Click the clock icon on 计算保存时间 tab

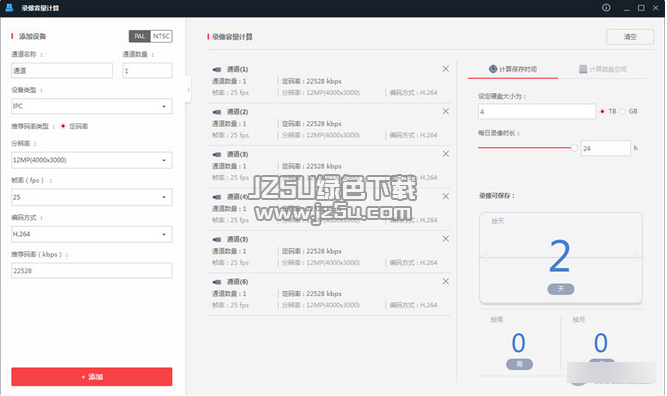tap(493, 69)
